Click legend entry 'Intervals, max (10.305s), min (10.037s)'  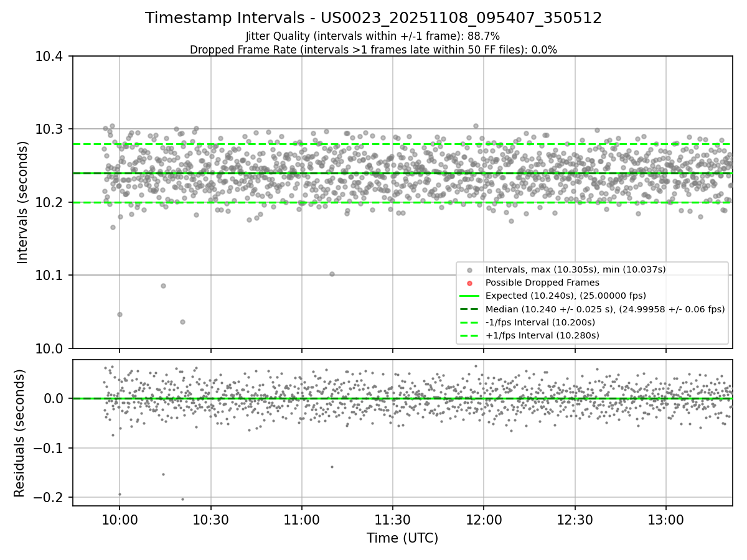[576, 269]
